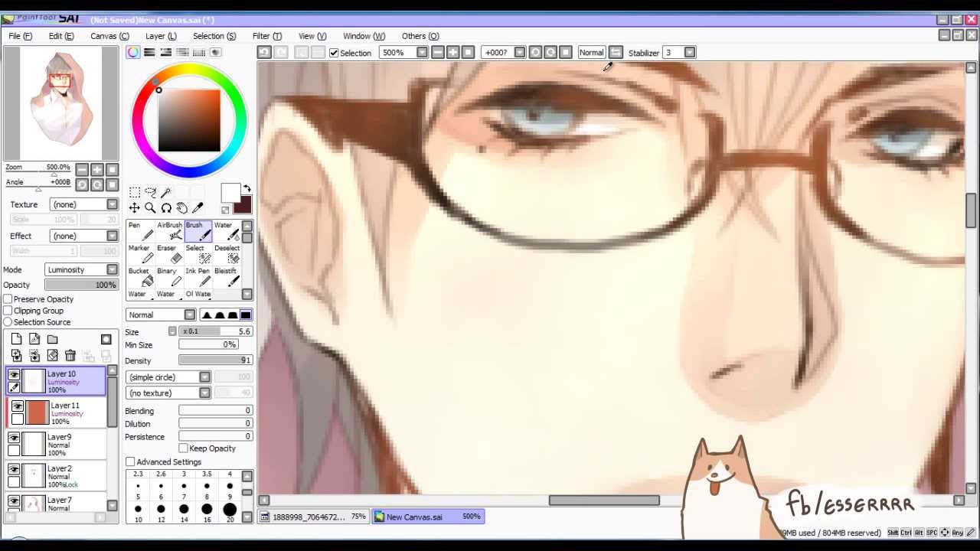Open the (simple circle) brush shape dropdown
980x551 pixels.
click(168, 377)
